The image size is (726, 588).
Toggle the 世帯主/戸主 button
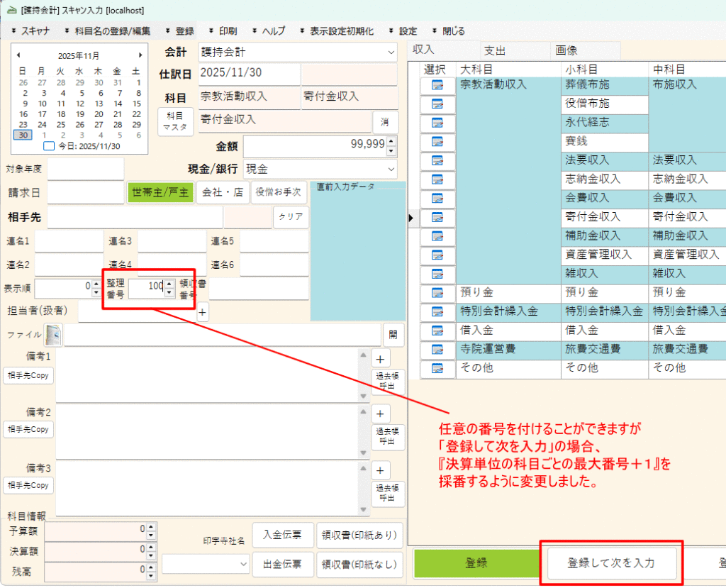click(x=160, y=192)
